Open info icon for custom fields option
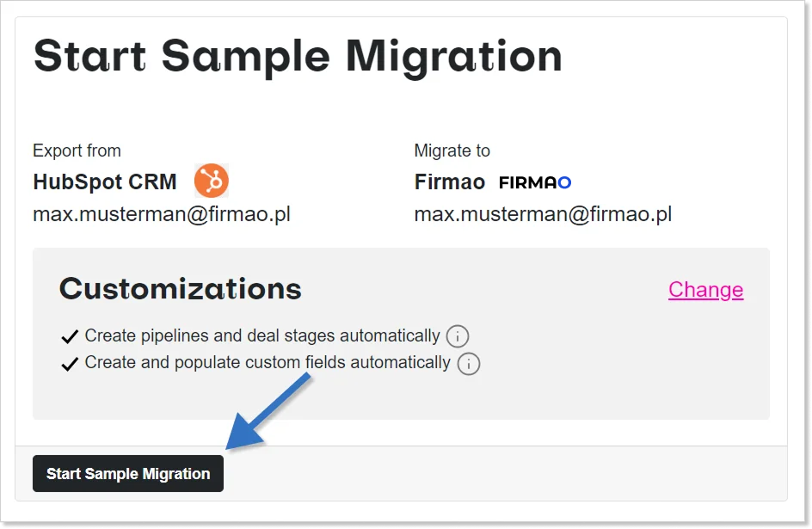 [x=469, y=364]
